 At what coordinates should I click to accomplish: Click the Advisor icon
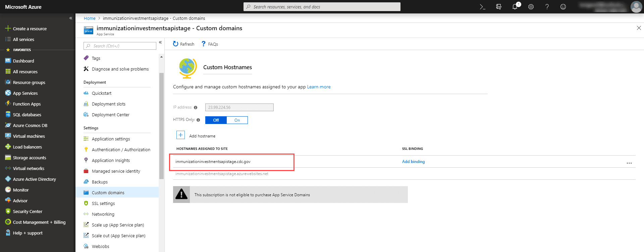[x=8, y=201]
